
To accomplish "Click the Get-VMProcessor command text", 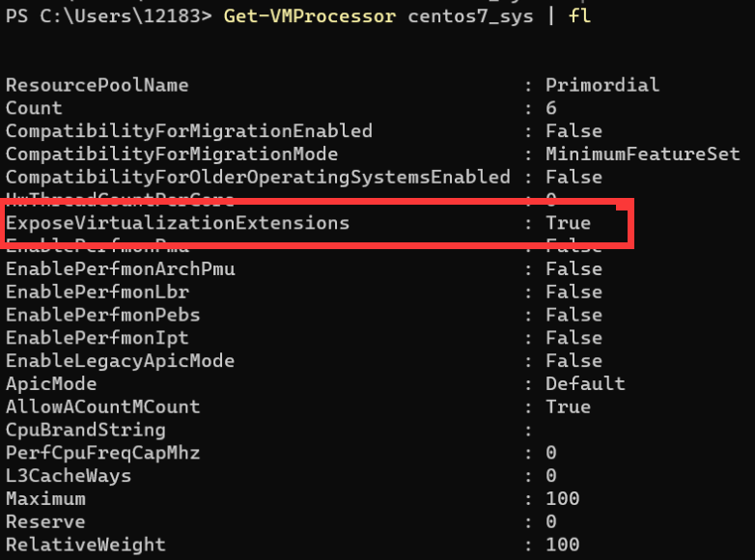I will [310, 16].
